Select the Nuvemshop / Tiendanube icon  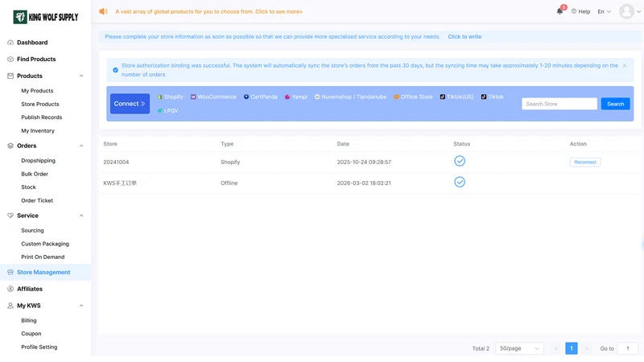[317, 97]
